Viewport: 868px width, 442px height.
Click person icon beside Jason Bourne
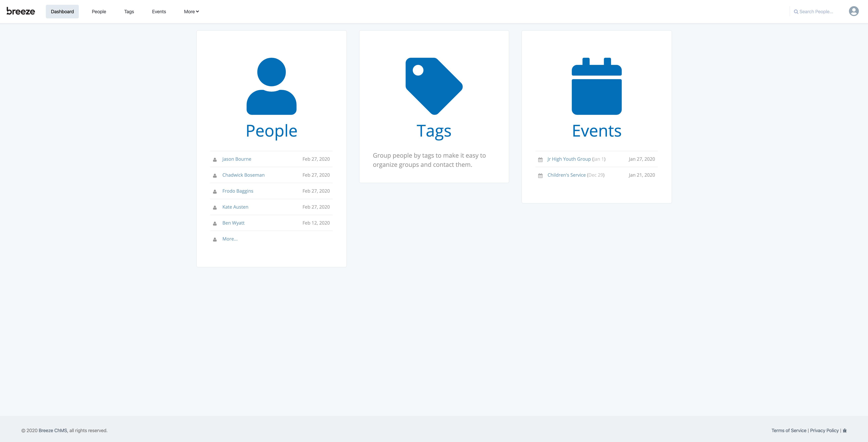coord(215,160)
